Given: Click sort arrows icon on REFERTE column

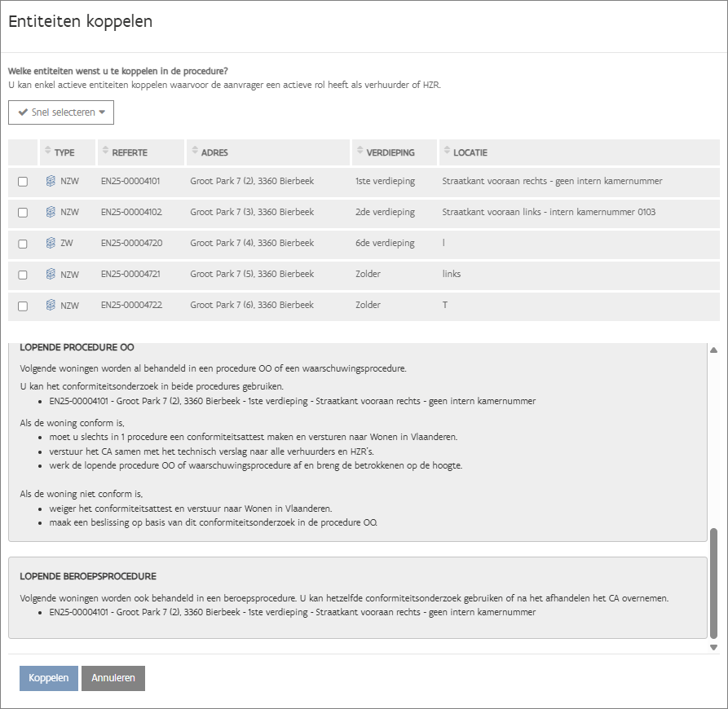Looking at the screenshot, I should pos(105,152).
